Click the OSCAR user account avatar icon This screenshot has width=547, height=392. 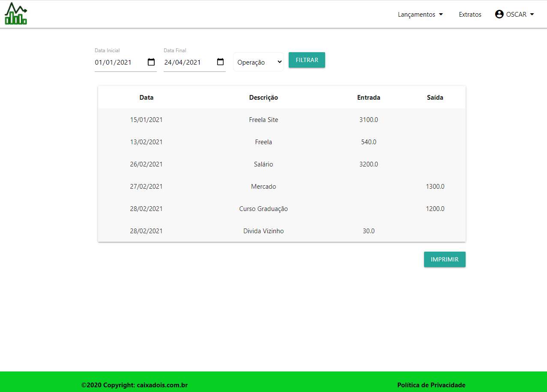point(499,14)
